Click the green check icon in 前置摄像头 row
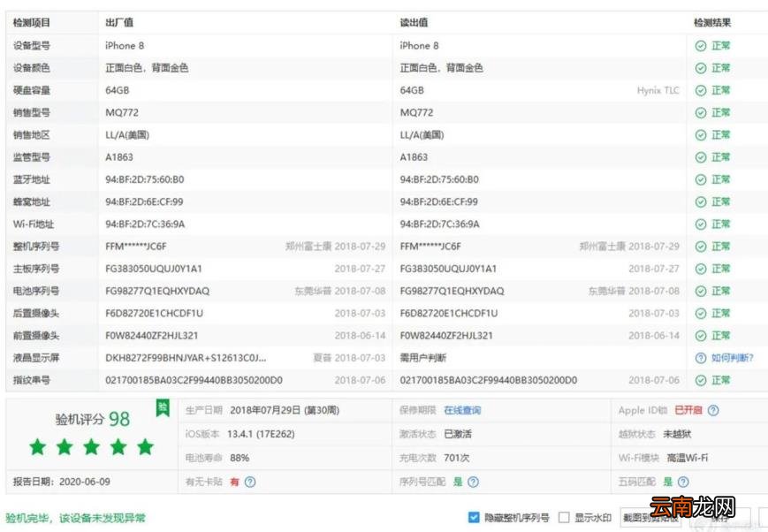768x532 pixels. [701, 336]
